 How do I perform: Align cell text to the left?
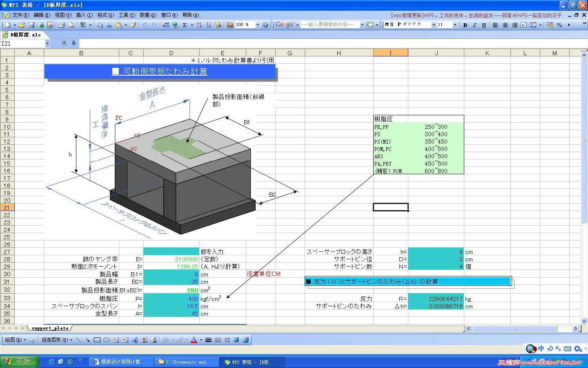tap(495, 25)
